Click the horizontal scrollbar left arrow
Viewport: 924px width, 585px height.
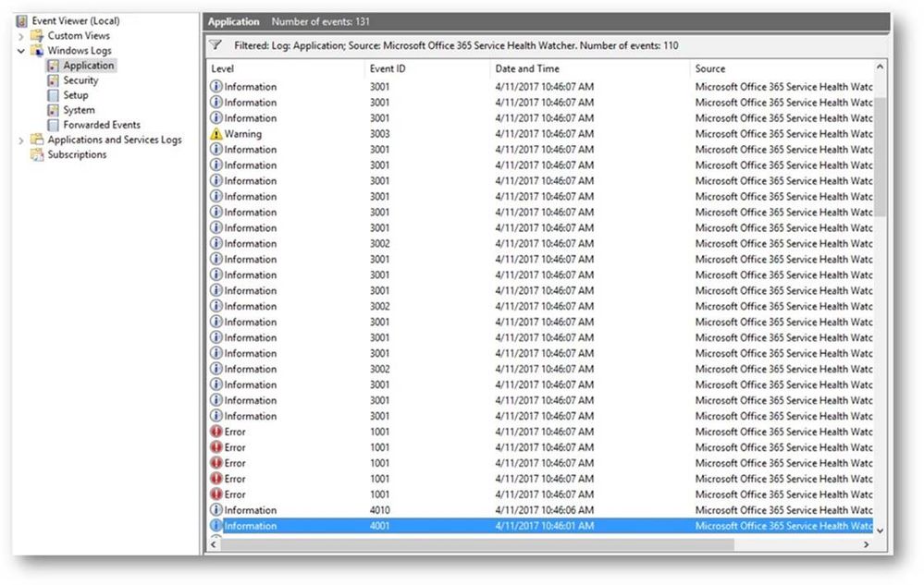click(x=214, y=544)
